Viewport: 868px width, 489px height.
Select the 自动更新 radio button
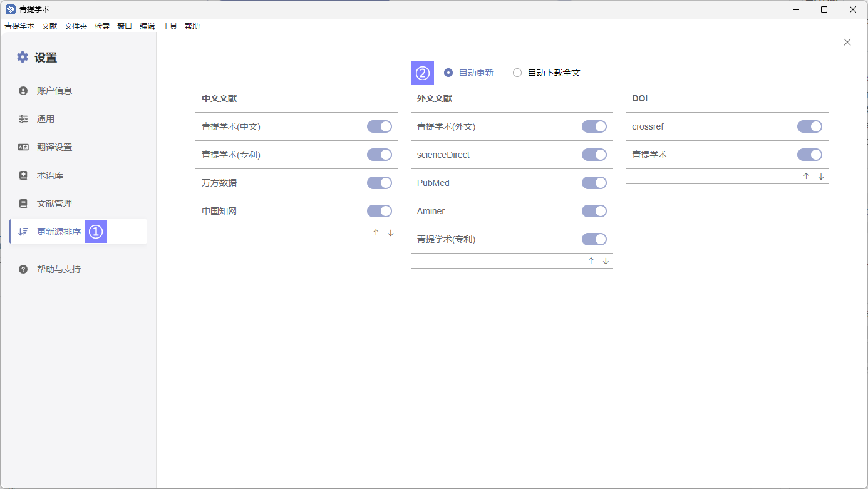point(448,73)
